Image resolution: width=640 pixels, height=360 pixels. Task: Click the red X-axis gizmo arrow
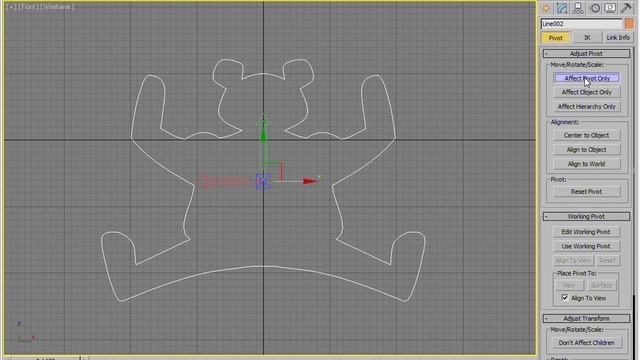(310, 181)
